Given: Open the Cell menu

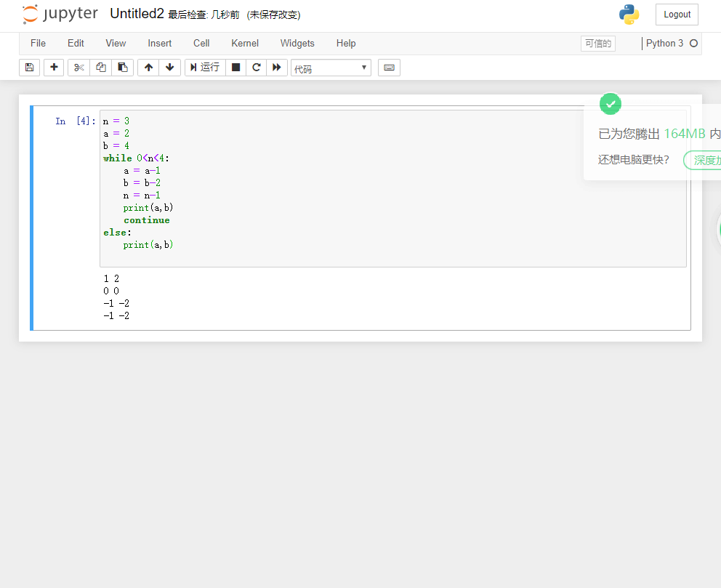Looking at the screenshot, I should [201, 44].
